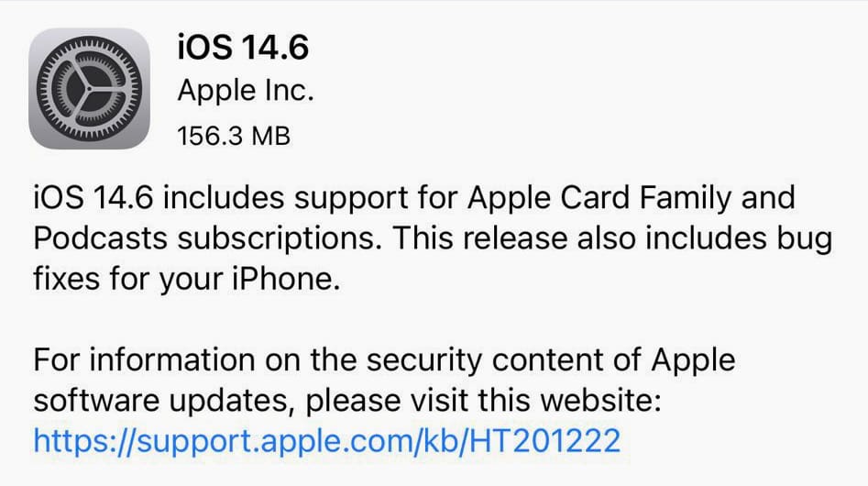
Task: Tap 'fixes for your' on the third line
Action: (128, 279)
